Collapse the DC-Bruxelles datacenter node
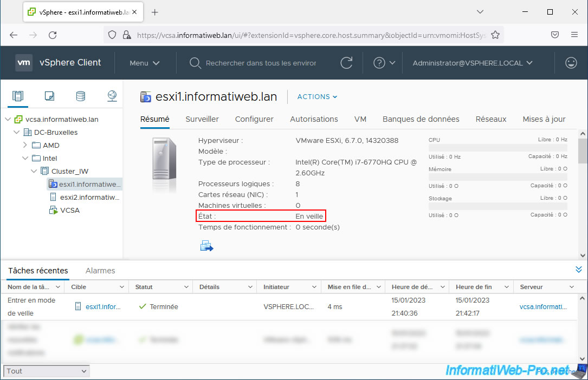588x380 pixels. pos(16,132)
